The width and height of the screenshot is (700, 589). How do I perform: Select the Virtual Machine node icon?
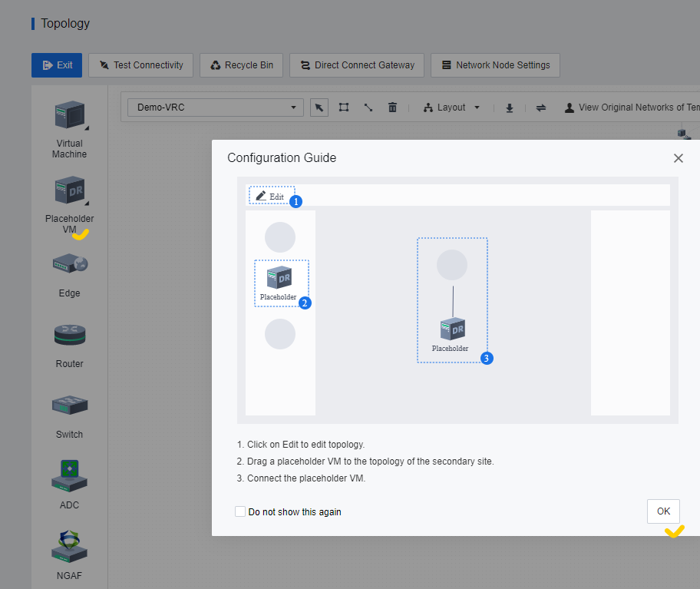70,114
